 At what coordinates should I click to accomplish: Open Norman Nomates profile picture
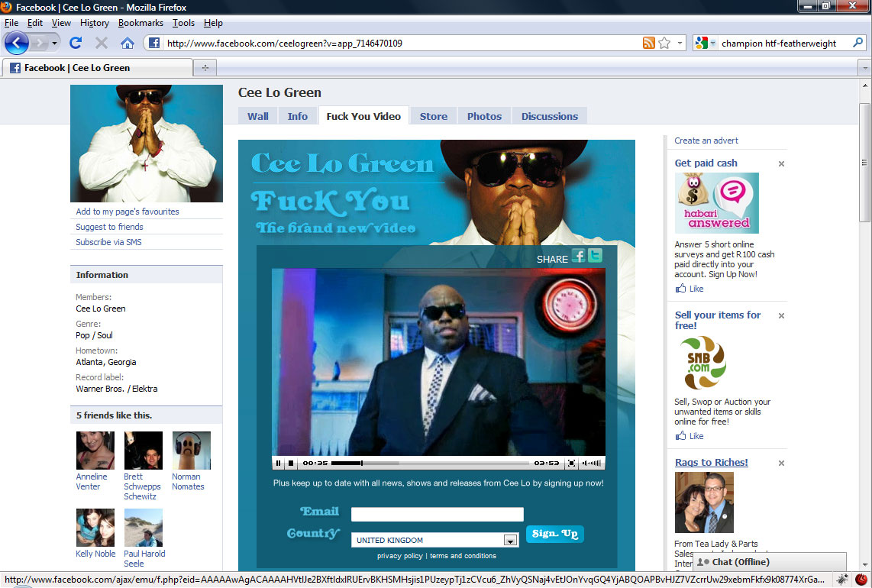click(x=192, y=451)
